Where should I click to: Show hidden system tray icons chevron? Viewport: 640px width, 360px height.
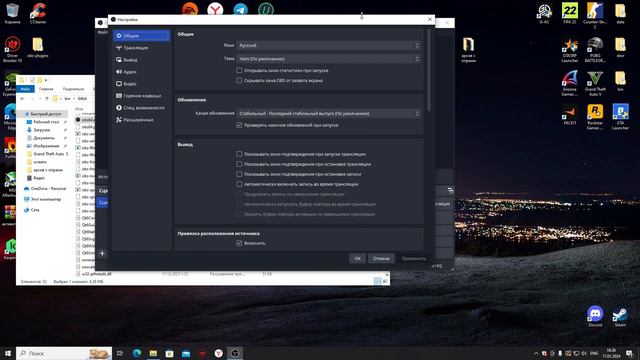536,353
